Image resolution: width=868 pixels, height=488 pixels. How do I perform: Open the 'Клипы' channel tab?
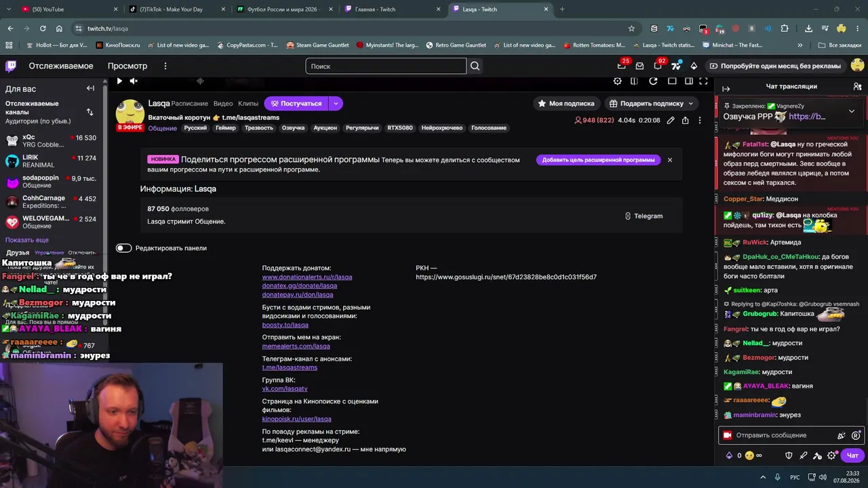[x=248, y=104]
